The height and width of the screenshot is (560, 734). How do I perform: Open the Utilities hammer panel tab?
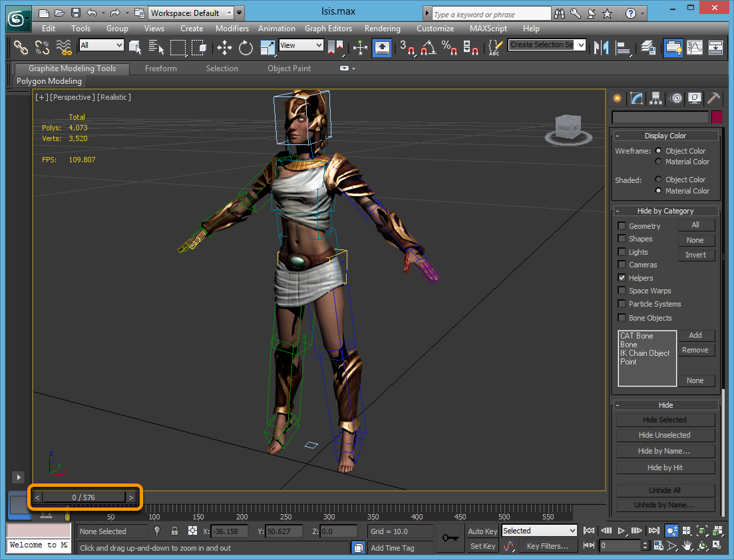[x=713, y=98]
